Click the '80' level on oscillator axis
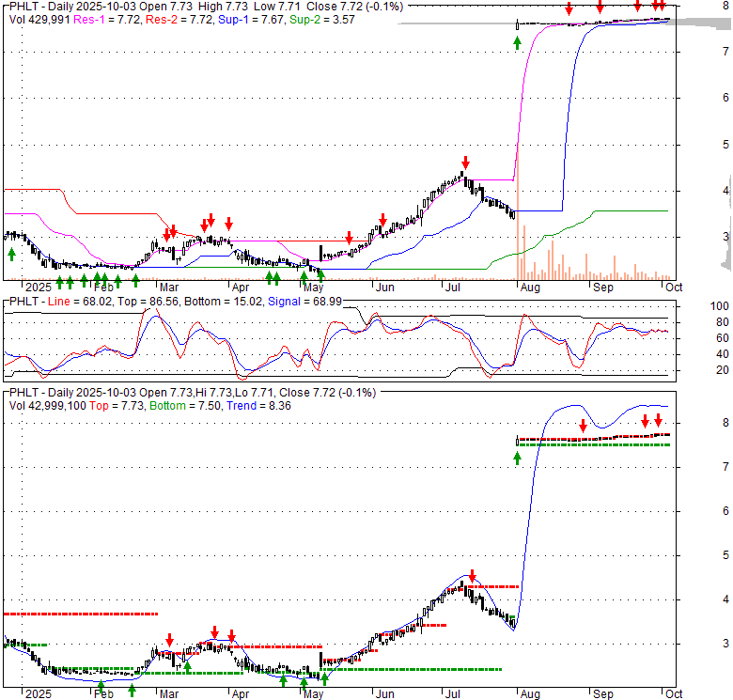Screen dimensions: 733x700 723,322
